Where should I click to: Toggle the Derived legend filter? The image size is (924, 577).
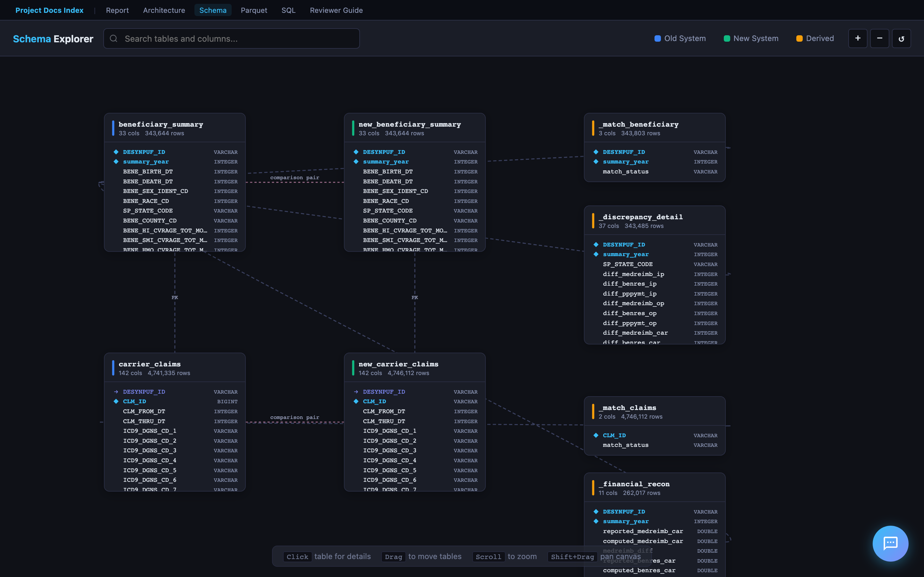point(814,38)
